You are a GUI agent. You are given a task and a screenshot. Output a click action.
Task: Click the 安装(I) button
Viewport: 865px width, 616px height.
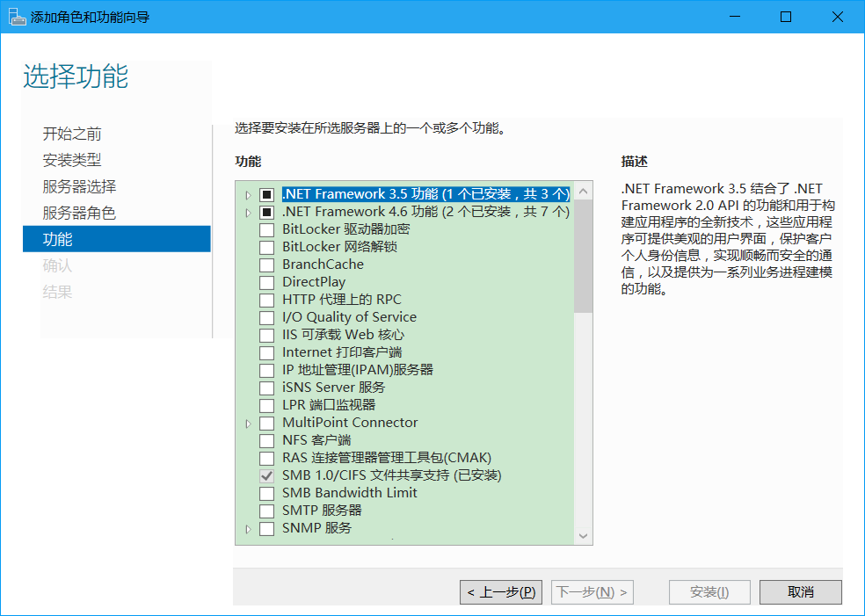tap(709, 592)
